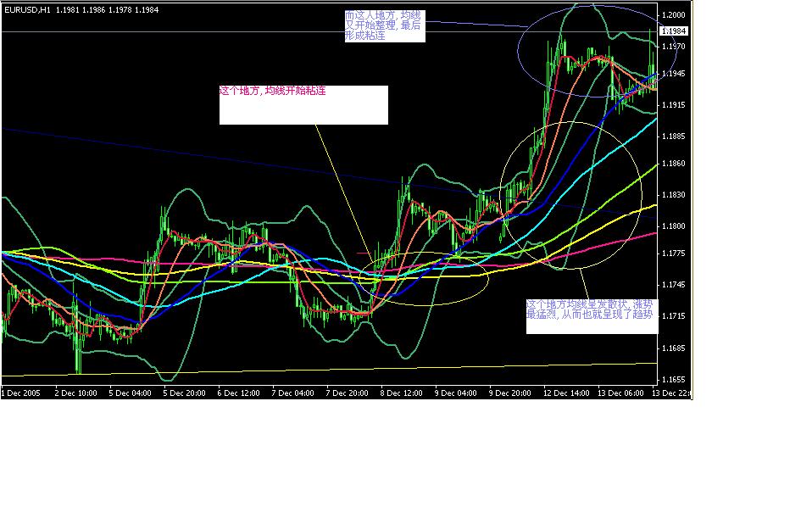Click the 1.1885 price axis label
The width and height of the screenshot is (812, 507).
click(674, 136)
